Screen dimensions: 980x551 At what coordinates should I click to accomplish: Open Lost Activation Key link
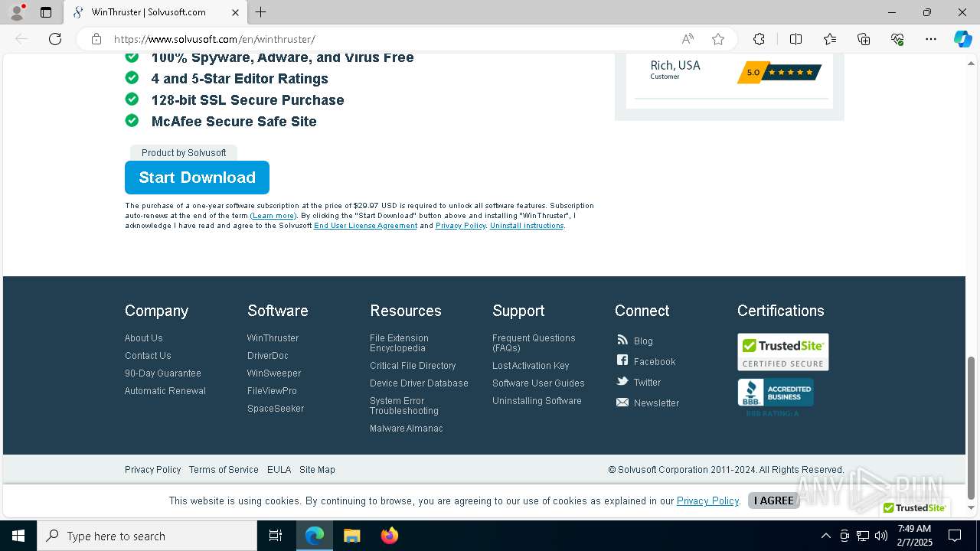(531, 366)
